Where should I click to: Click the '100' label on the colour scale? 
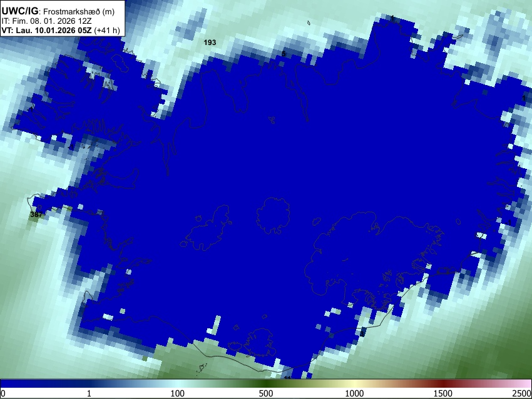(x=178, y=393)
